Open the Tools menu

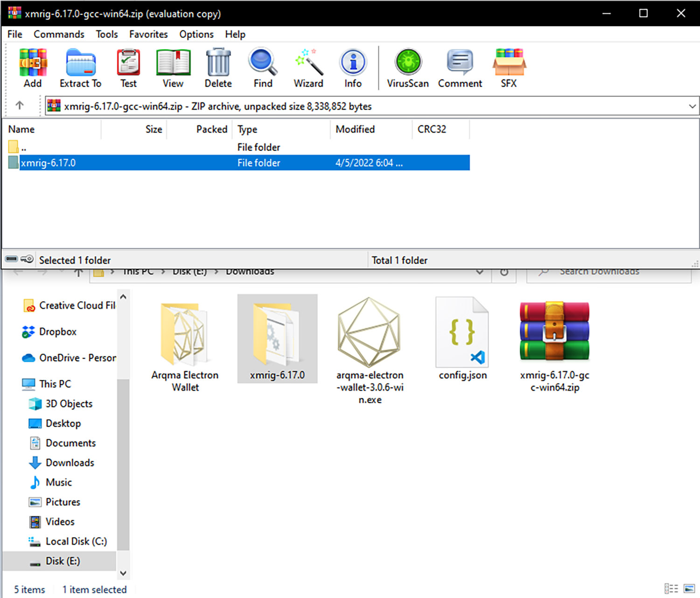(107, 34)
